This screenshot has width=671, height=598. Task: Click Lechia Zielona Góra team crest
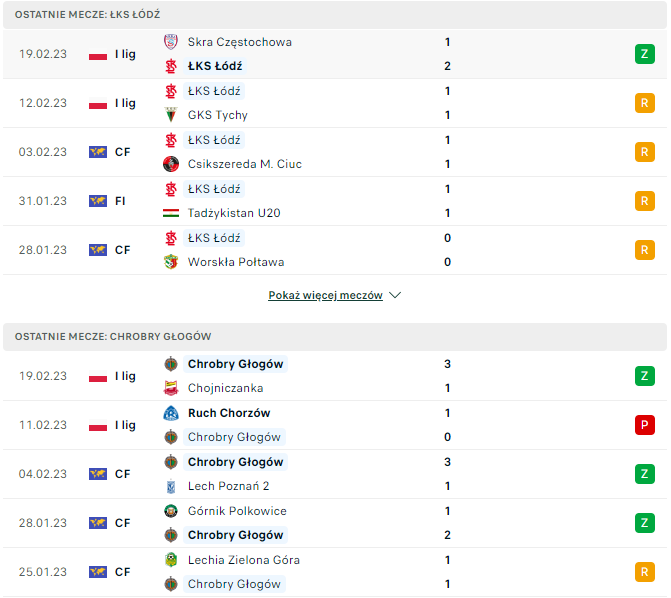coord(170,560)
